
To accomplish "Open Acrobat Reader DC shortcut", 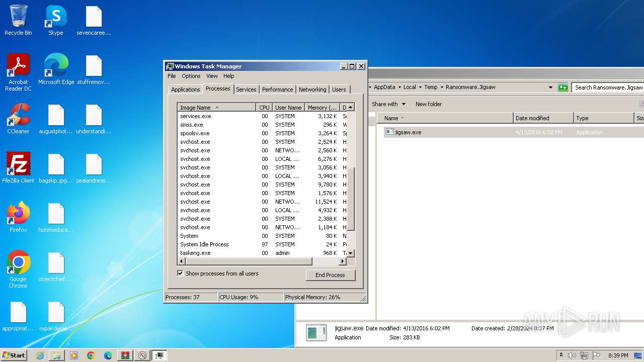I will (18, 72).
